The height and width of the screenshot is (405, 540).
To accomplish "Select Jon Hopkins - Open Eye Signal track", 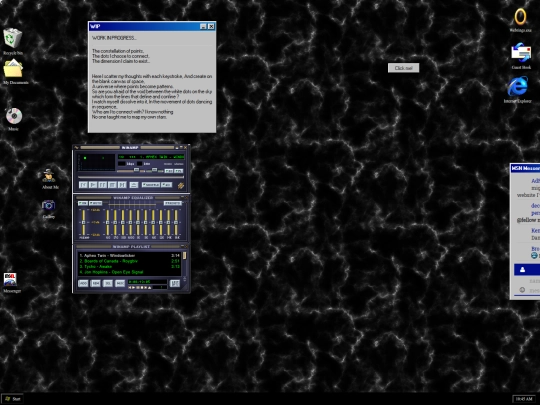I will (x=129, y=272).
